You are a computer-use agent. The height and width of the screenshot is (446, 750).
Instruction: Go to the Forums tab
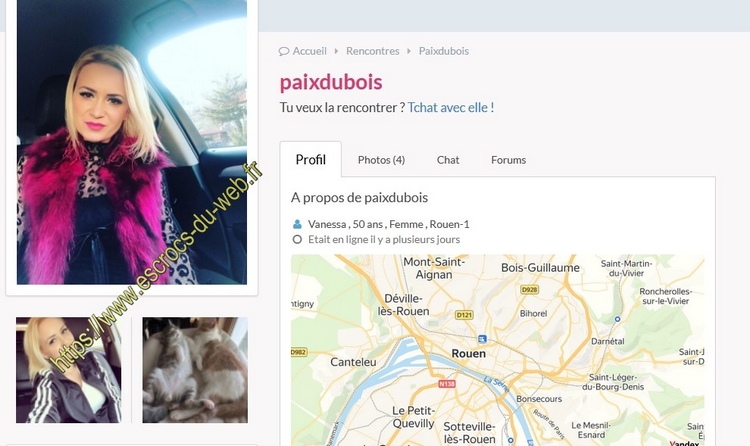pyautogui.click(x=508, y=160)
